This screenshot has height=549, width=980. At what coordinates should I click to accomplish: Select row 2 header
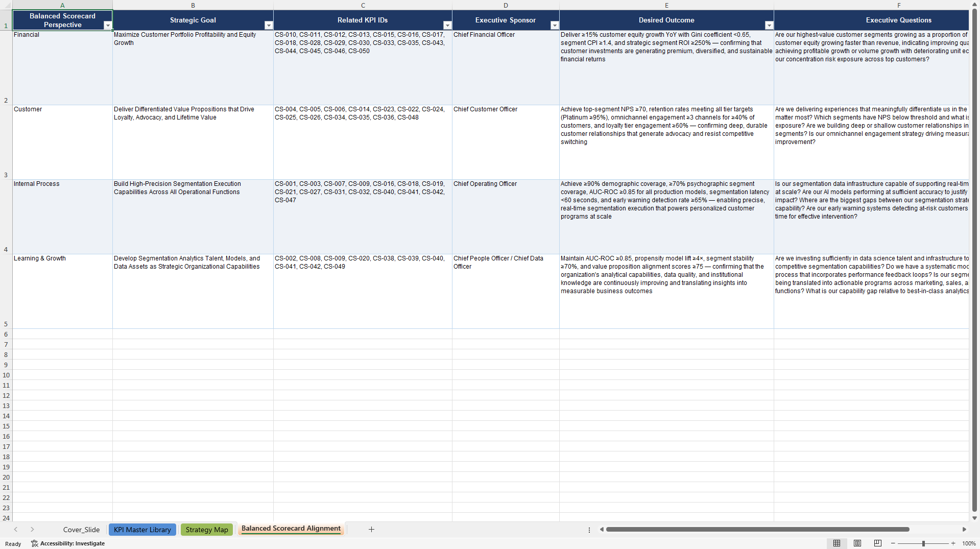point(6,67)
